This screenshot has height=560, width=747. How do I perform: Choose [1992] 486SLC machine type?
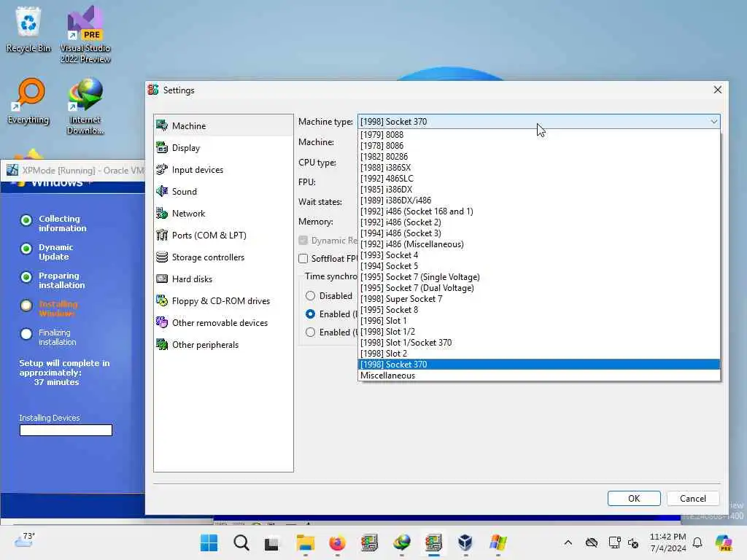click(x=539, y=179)
